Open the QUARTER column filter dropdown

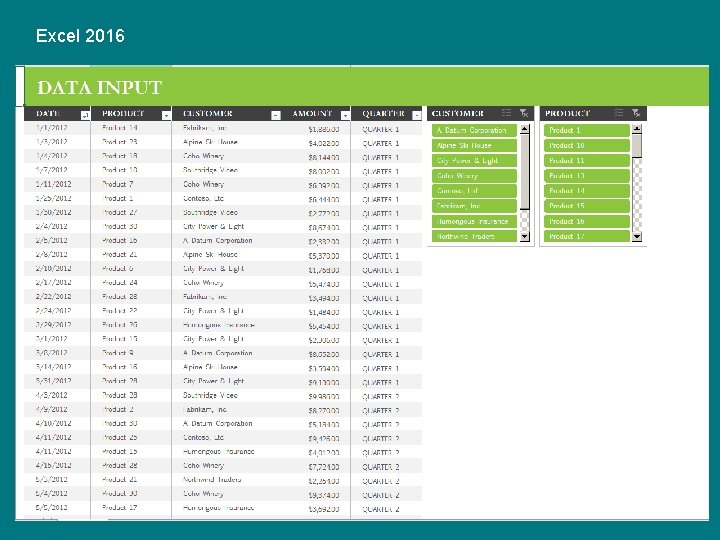416,115
